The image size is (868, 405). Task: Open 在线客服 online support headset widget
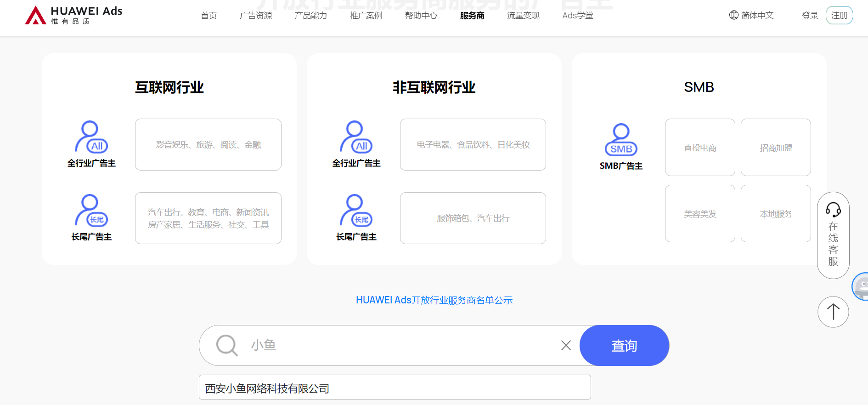click(x=833, y=235)
